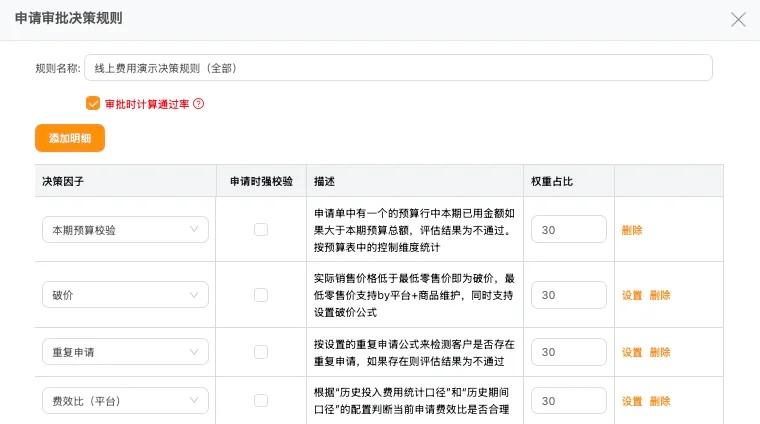Open the 重复申请 dropdown list

(126, 352)
